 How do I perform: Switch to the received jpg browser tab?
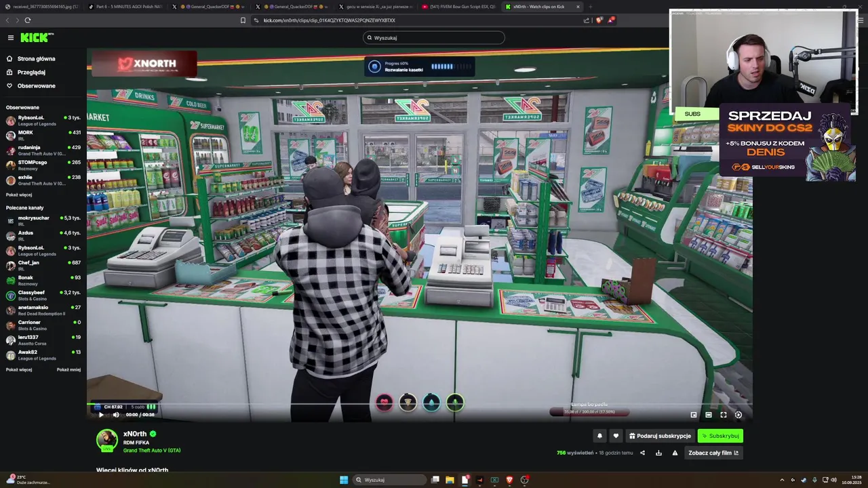42,7
